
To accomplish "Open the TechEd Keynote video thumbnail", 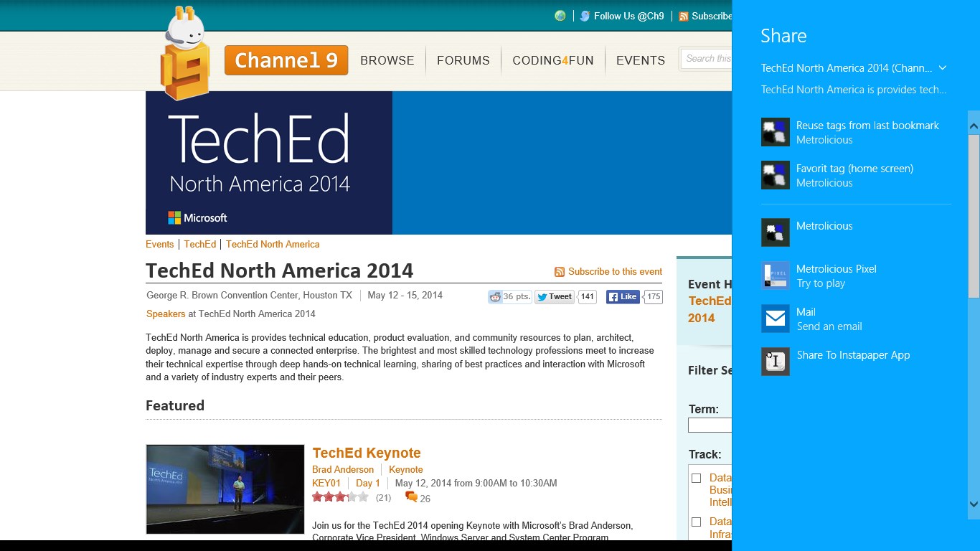I will click(225, 489).
